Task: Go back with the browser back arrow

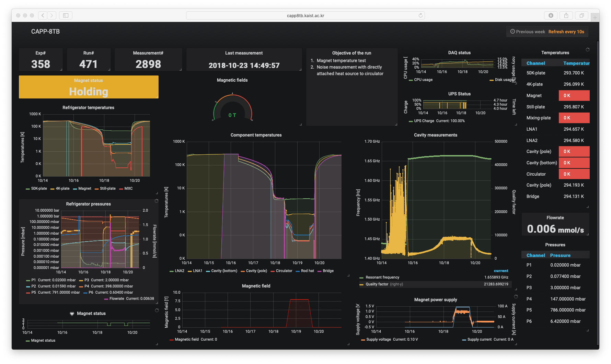Action: click(43, 15)
